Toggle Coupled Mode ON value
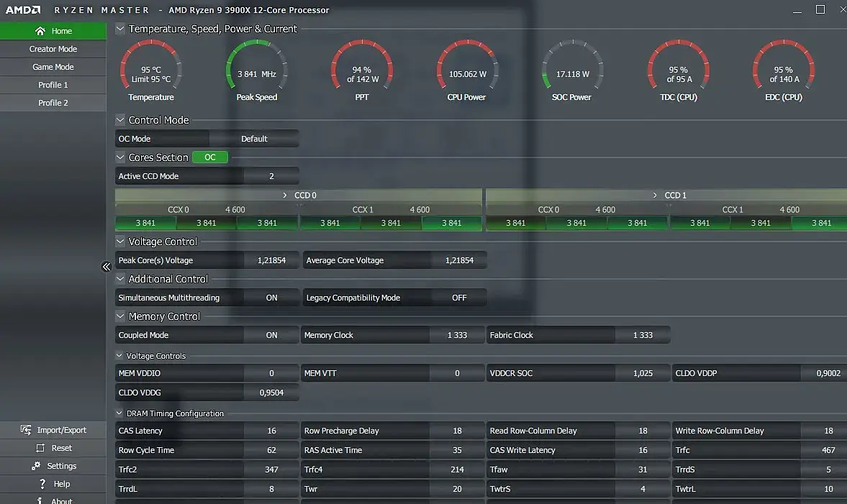This screenshot has width=847, height=504. tap(271, 335)
